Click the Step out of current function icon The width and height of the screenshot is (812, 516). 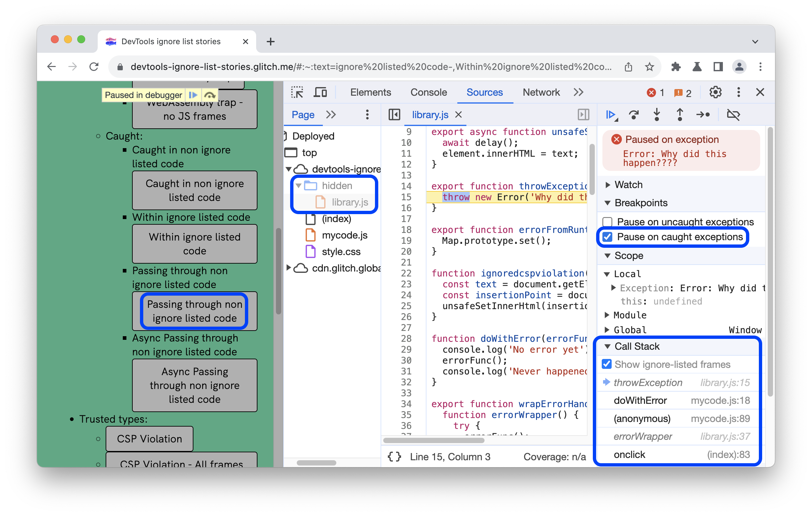click(682, 115)
